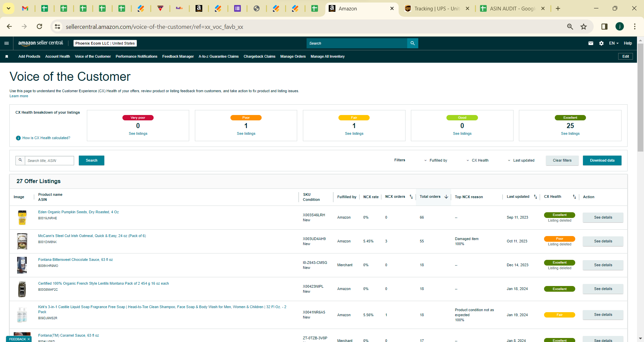Open Add Products menu item
Image resolution: width=644 pixels, height=342 pixels.
click(29, 57)
